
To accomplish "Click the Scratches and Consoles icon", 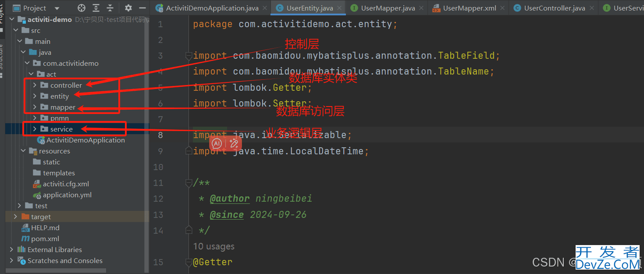I will (21, 260).
